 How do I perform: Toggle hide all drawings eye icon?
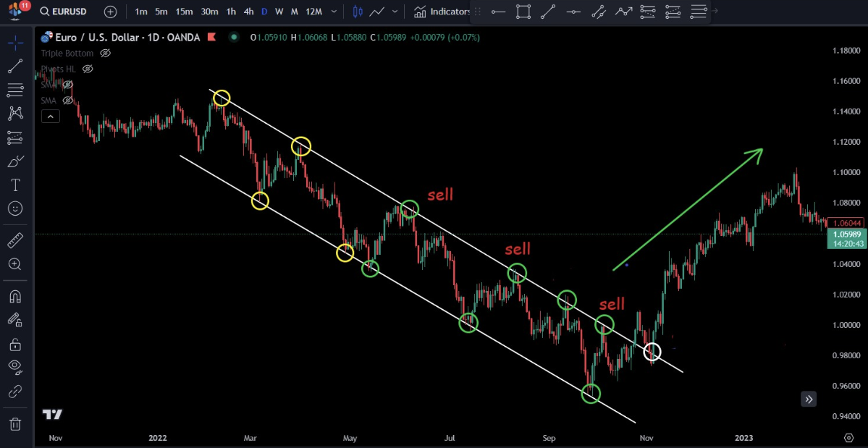[14, 367]
